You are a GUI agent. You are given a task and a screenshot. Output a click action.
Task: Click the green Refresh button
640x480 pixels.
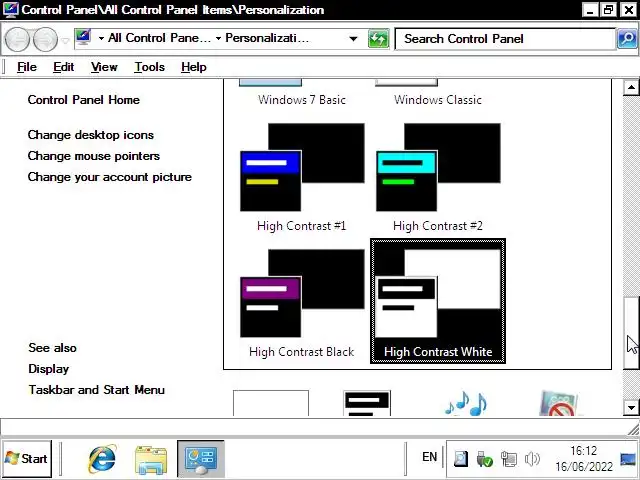coord(378,39)
